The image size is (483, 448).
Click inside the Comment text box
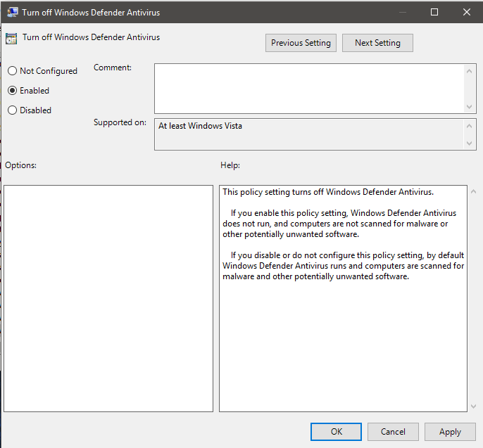point(309,89)
